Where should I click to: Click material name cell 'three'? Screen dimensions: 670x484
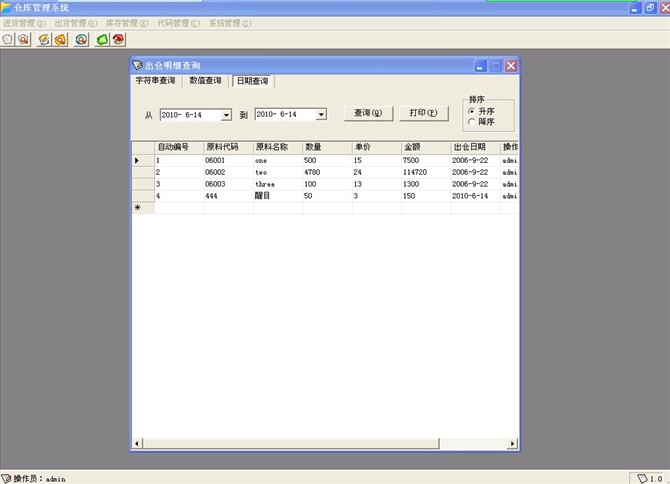pyautogui.click(x=278, y=185)
